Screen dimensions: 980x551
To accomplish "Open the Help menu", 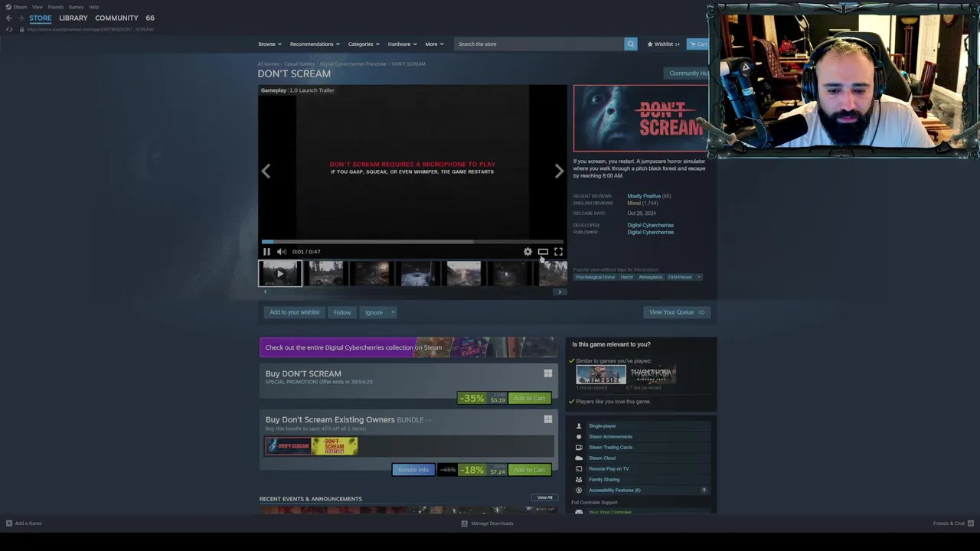I will [x=93, y=7].
